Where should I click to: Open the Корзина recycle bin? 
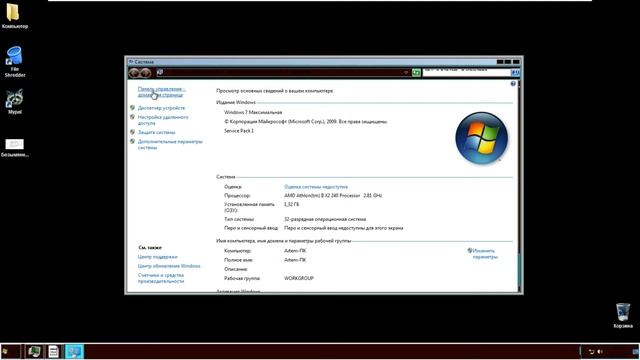623,315
